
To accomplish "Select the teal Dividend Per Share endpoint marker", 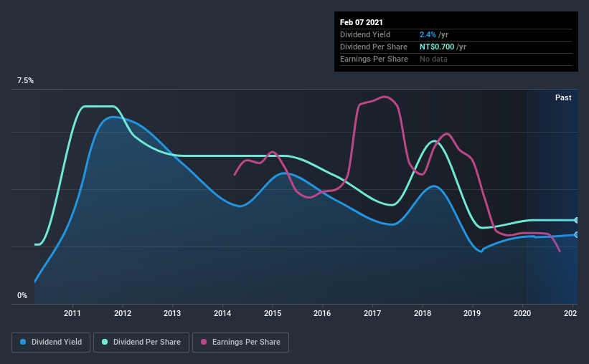I will pos(576,220).
